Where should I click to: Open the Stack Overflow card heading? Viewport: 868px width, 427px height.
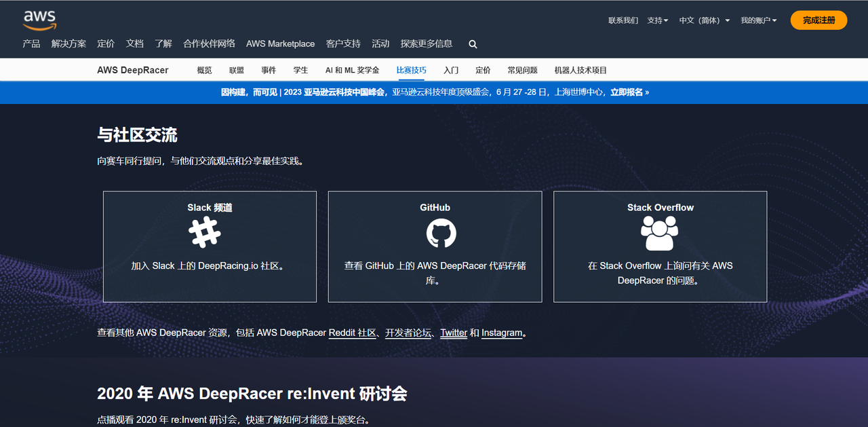tap(660, 208)
